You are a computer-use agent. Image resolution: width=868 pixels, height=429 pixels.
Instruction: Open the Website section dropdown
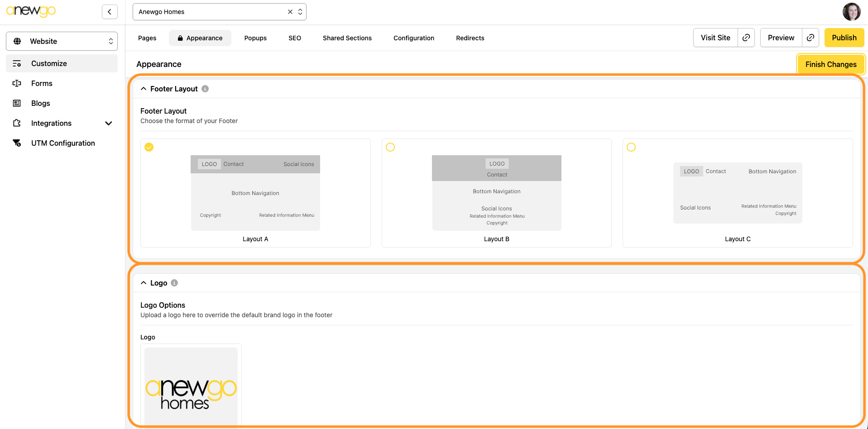pos(62,41)
